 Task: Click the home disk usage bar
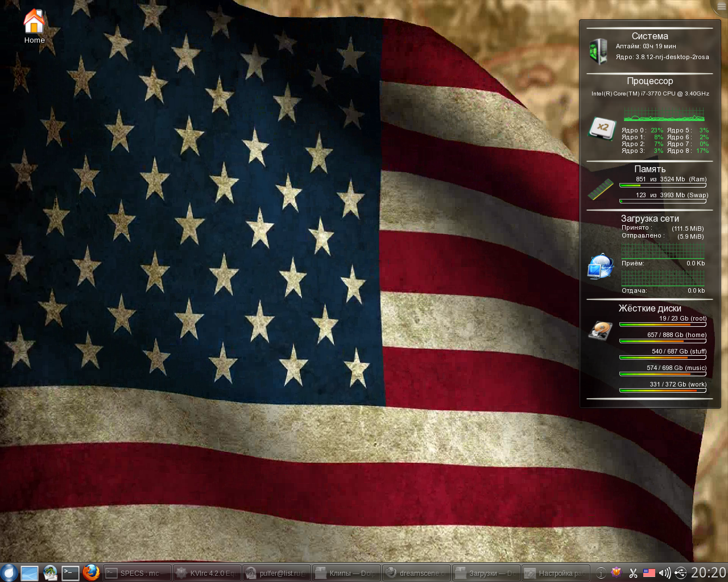[663, 341]
